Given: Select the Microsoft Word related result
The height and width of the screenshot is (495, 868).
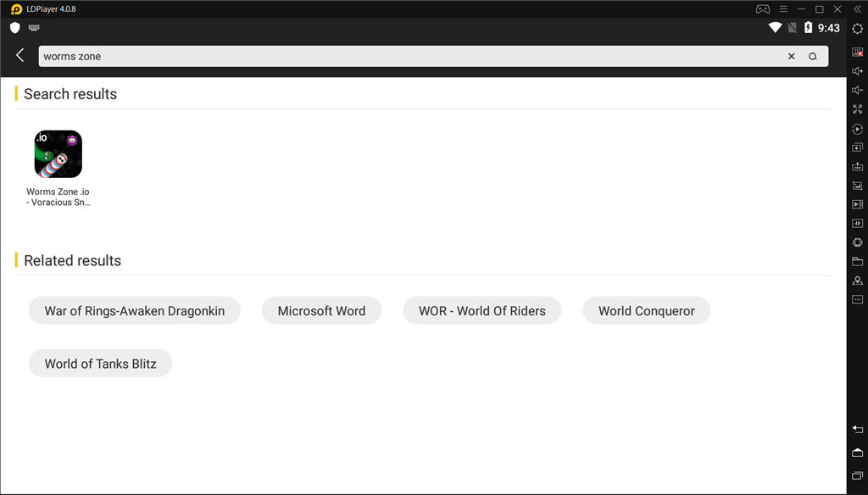Looking at the screenshot, I should coord(321,311).
